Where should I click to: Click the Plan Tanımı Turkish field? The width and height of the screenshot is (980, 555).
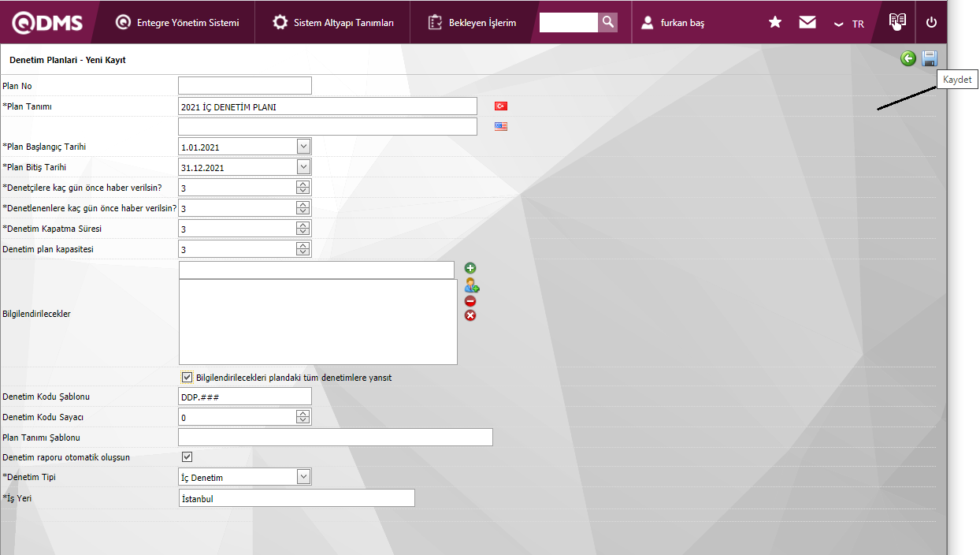click(328, 106)
